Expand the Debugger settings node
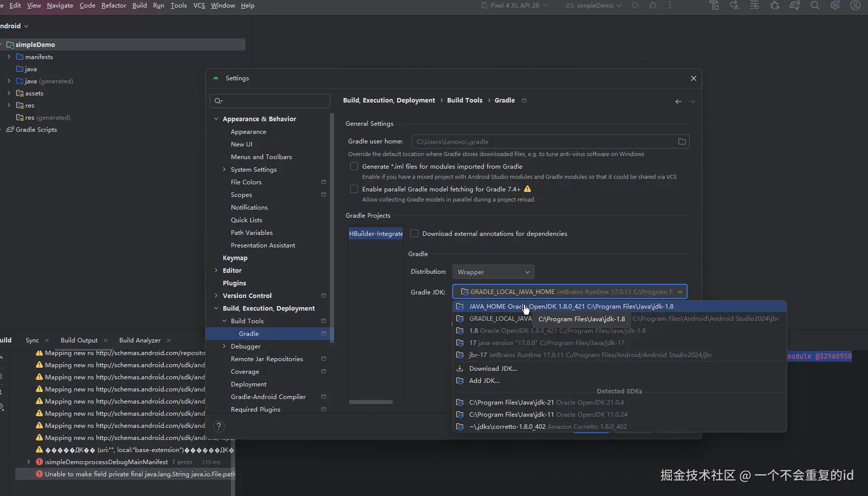Image resolution: width=868 pixels, height=496 pixels. 224,346
